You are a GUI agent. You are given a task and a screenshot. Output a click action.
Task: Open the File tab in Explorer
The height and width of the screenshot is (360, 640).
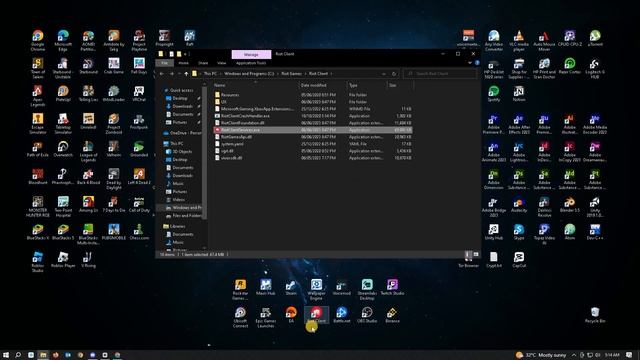click(164, 63)
